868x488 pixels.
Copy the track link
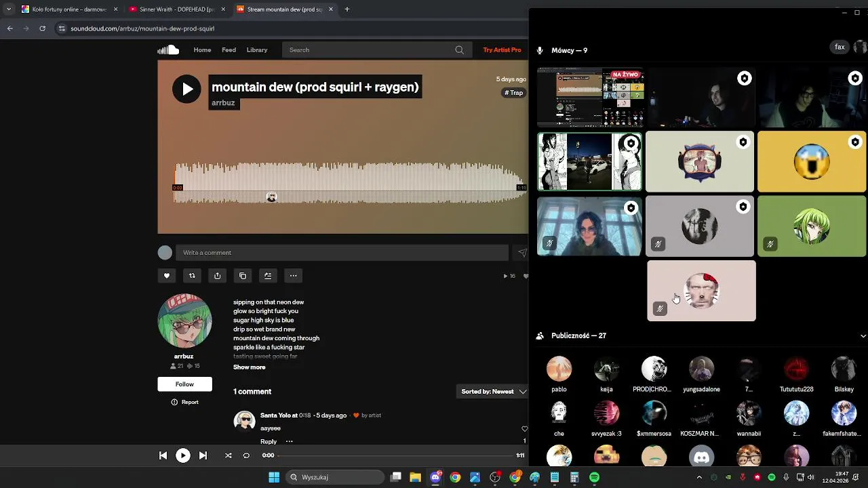243,276
